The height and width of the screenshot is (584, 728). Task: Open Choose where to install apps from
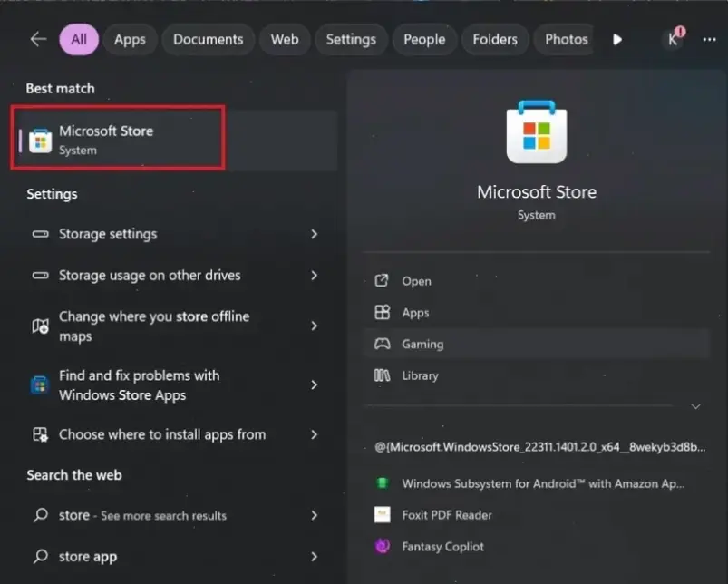(x=162, y=434)
